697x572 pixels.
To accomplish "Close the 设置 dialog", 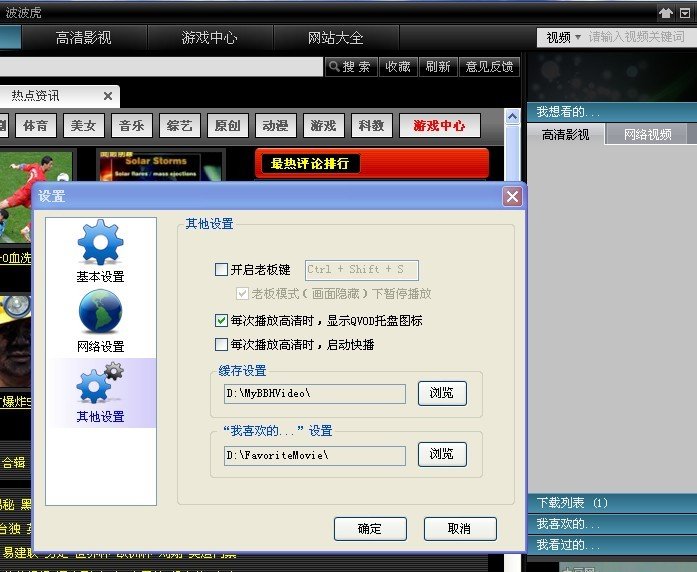I will click(512, 196).
